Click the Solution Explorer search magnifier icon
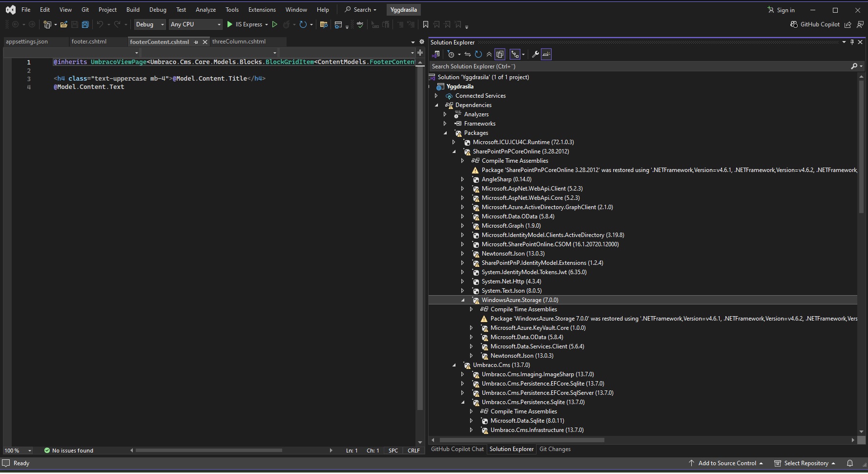This screenshot has width=868, height=474. 854,66
